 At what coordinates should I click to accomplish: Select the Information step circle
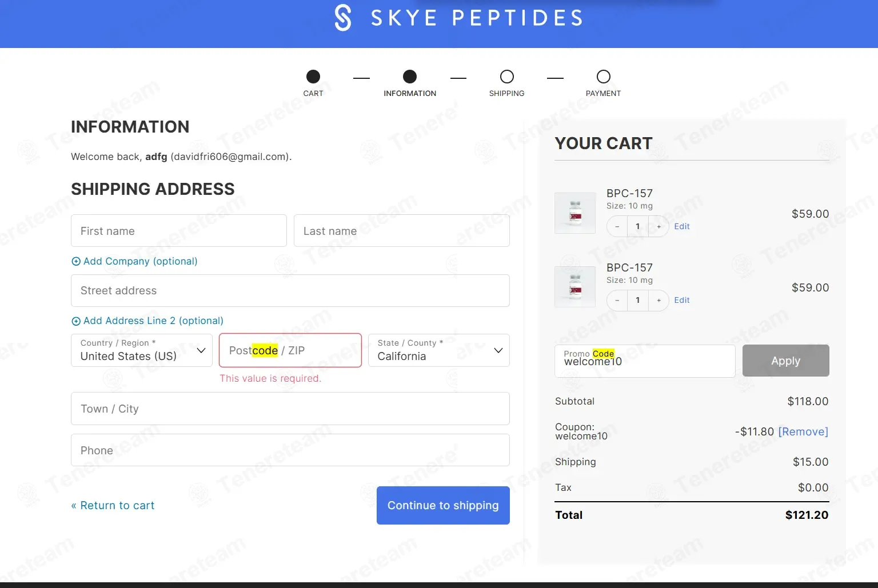pos(410,77)
